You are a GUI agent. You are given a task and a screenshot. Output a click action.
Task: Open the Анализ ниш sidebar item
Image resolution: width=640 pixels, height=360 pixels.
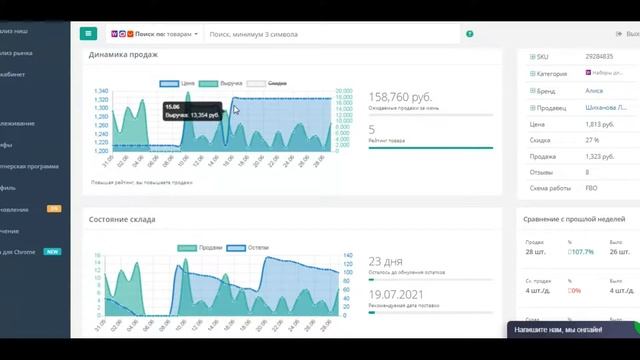tap(14, 31)
